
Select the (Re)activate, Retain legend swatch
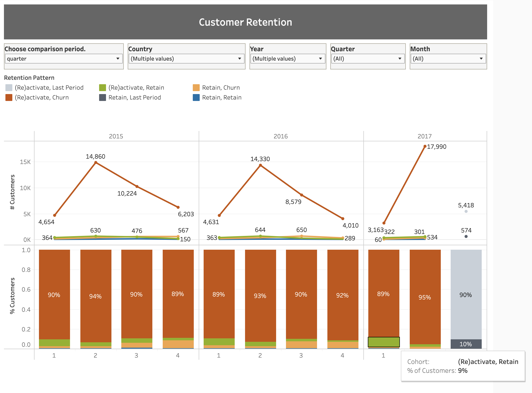[103, 88]
